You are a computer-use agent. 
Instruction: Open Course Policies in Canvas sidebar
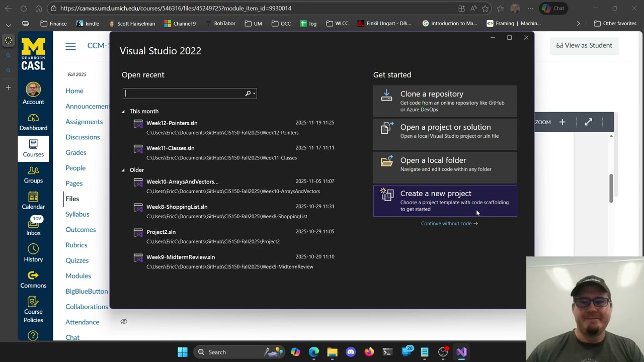[x=33, y=309]
